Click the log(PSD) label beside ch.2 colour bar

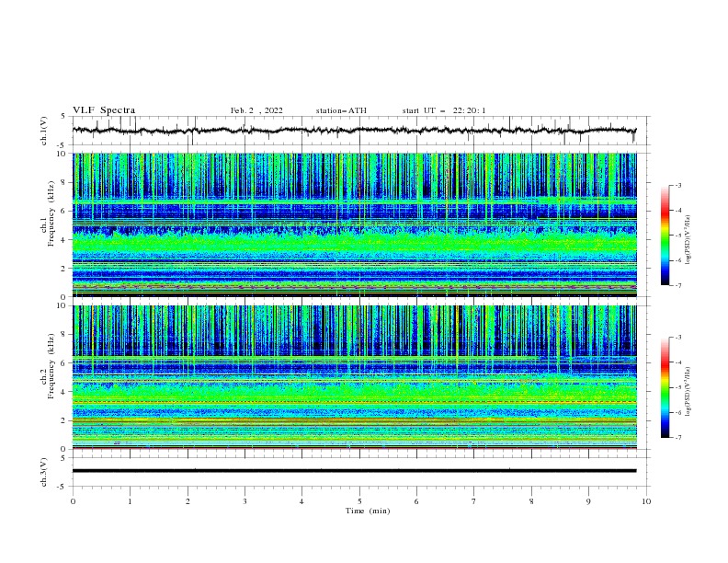coord(688,392)
